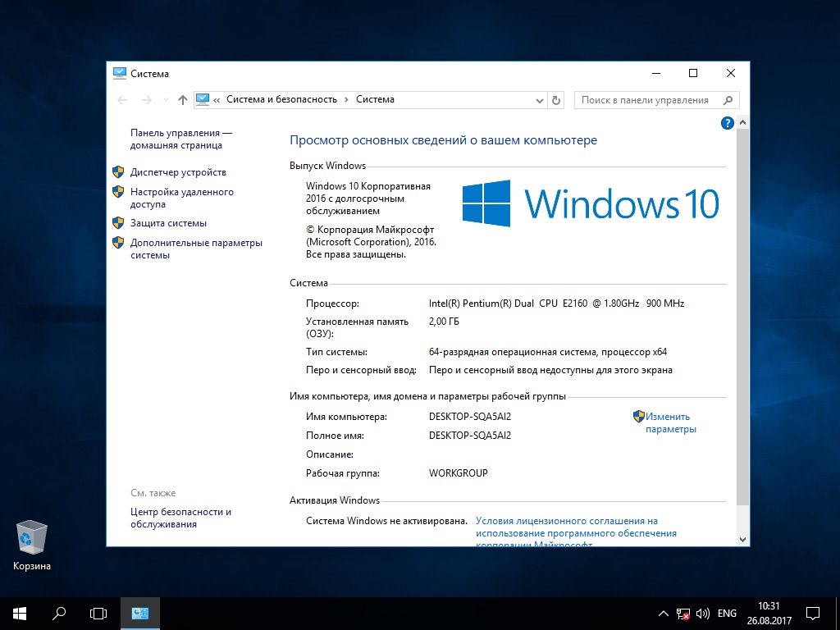The width and height of the screenshot is (840, 630).
Task: Open Настройка удаленного доступа
Action: 181,198
